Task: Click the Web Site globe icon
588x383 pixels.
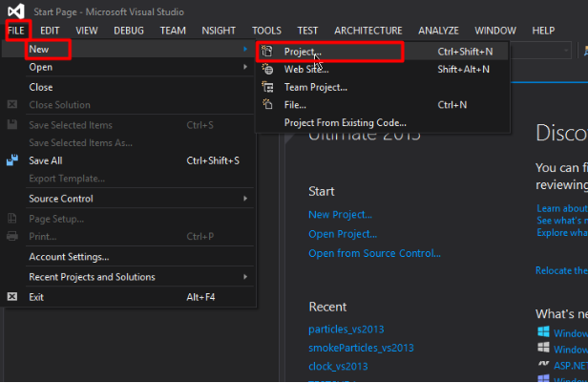Action: coord(267,69)
